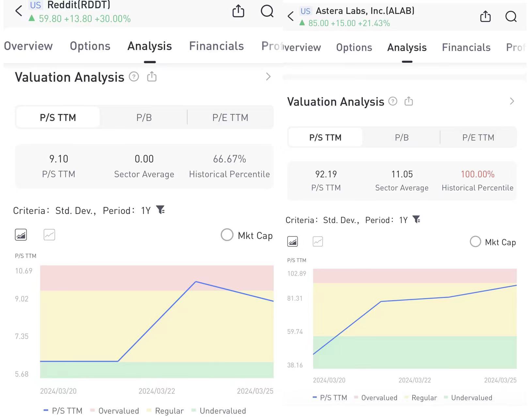Enable Mkt Cap on the Reddit chart
The image size is (532, 417).
point(227,235)
